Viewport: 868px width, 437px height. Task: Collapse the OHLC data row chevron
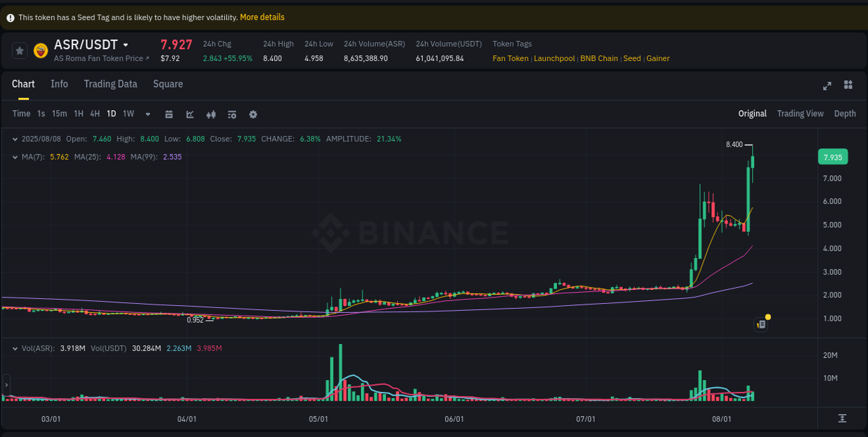click(x=15, y=139)
